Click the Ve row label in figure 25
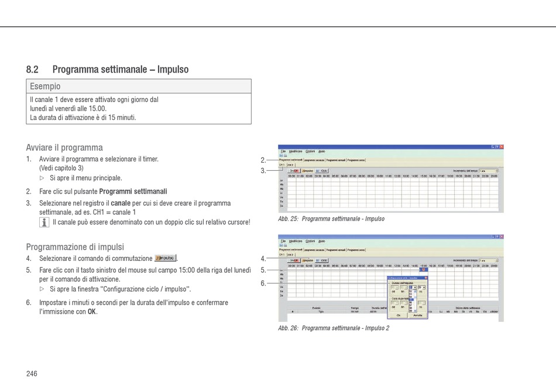Screen dimensions: 556x392 tap(282, 197)
